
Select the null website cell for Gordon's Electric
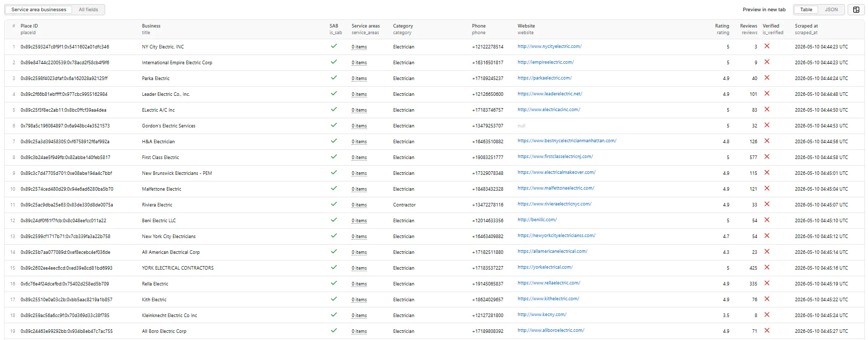pos(522,126)
